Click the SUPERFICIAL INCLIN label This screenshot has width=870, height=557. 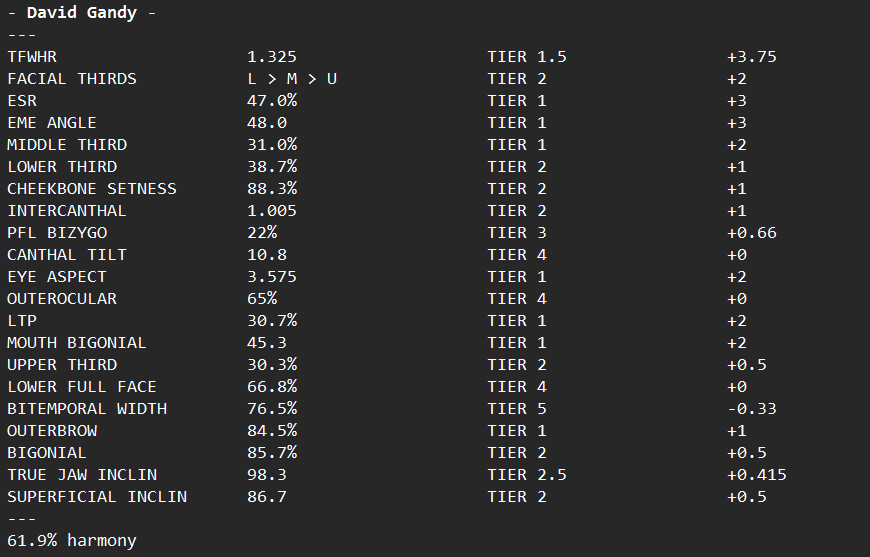pyautogui.click(x=97, y=497)
